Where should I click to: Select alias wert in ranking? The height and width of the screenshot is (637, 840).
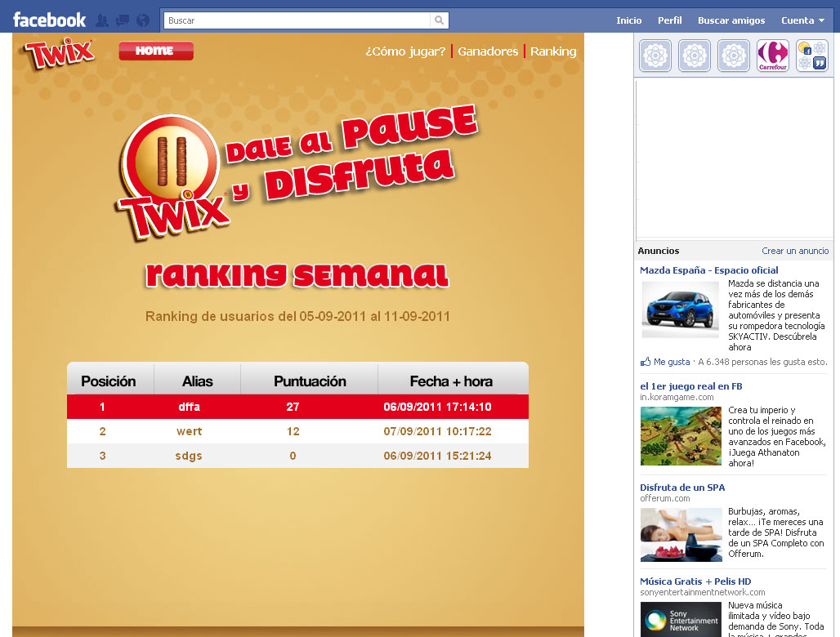click(189, 431)
